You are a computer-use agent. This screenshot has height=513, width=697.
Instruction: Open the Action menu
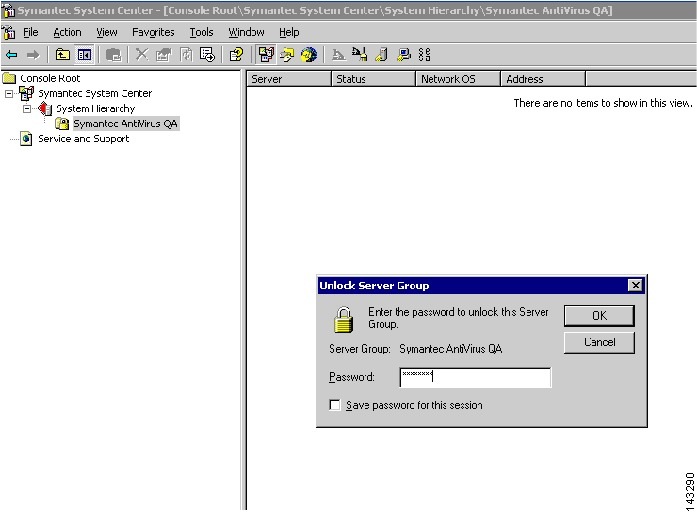[x=67, y=32]
